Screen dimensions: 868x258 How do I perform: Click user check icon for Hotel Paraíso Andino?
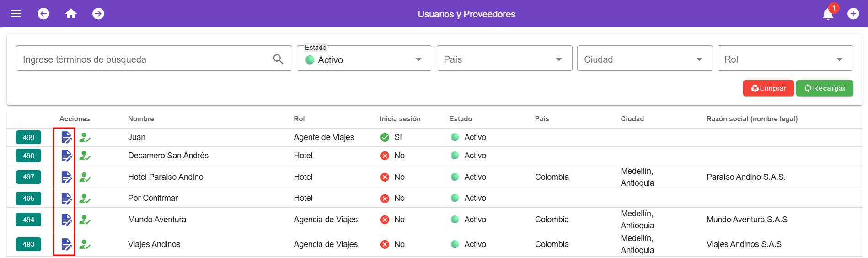pos(85,177)
